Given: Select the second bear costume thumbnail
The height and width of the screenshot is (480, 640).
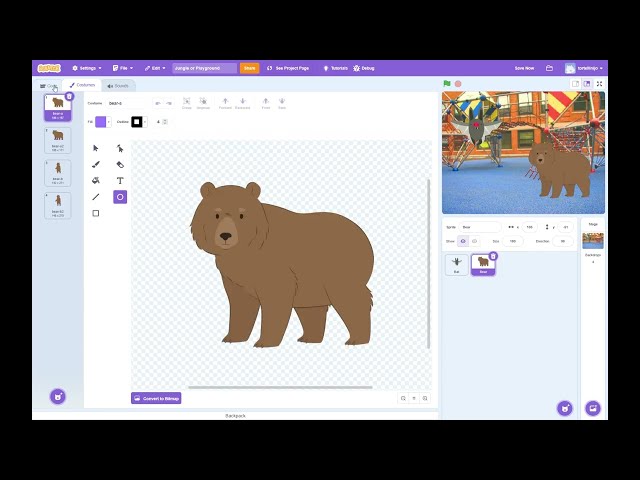Looking at the screenshot, I should [x=58, y=140].
